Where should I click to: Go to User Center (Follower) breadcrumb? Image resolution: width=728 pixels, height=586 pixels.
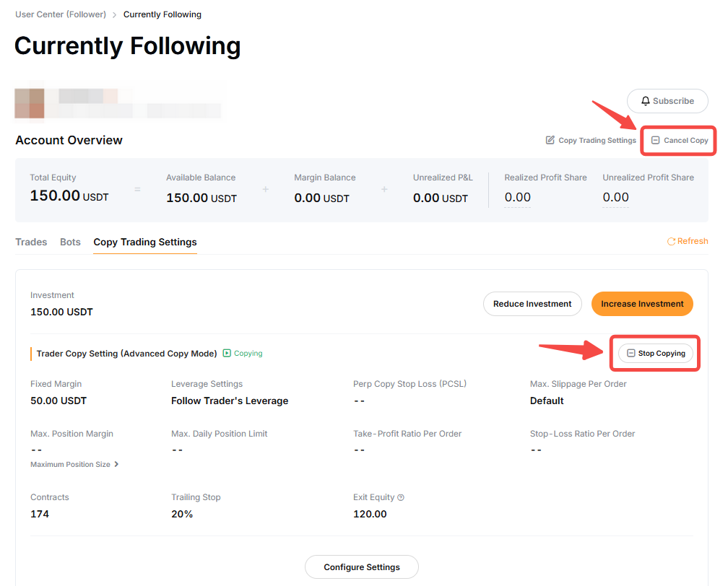point(61,14)
